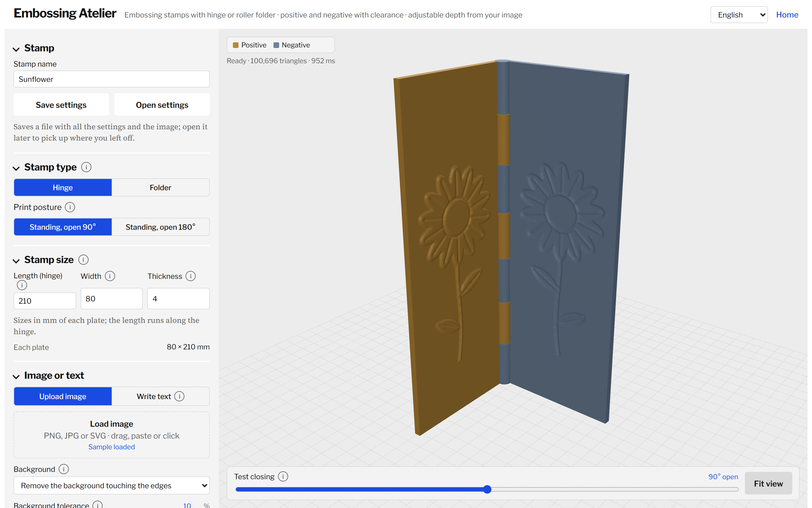Open the Length (hinge) info icon
The width and height of the screenshot is (812, 508).
(22, 285)
